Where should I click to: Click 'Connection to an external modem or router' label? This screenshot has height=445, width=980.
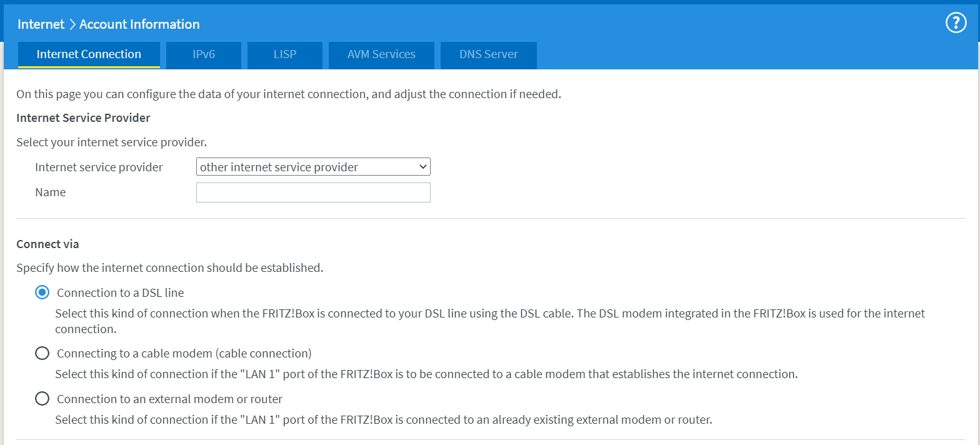169,399
